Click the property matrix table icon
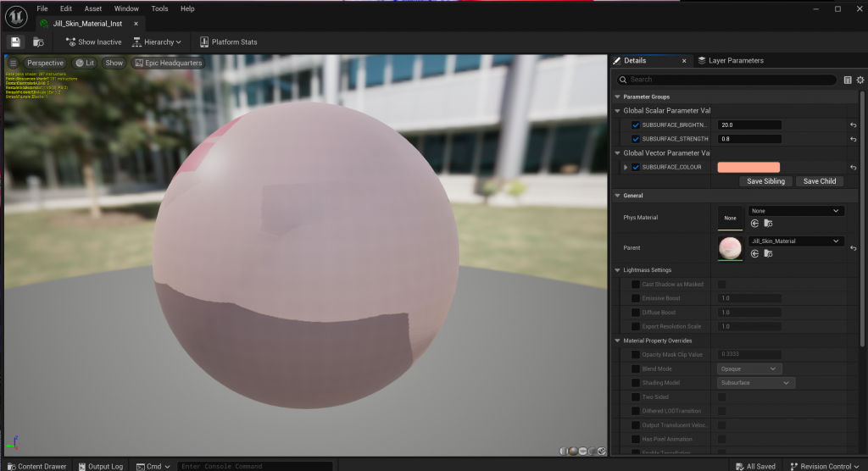Image resolution: width=868 pixels, height=471 pixels. point(848,80)
